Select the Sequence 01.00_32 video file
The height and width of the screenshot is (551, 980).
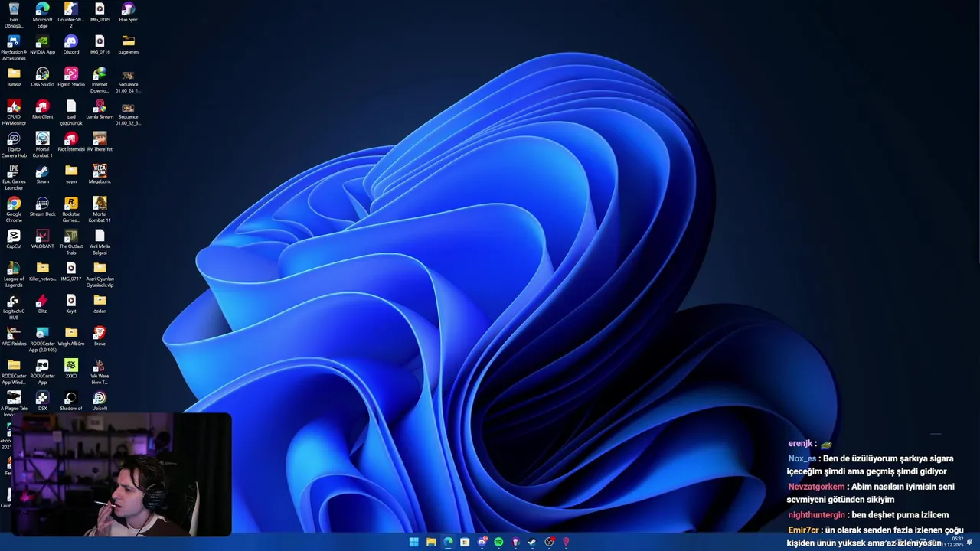click(128, 112)
